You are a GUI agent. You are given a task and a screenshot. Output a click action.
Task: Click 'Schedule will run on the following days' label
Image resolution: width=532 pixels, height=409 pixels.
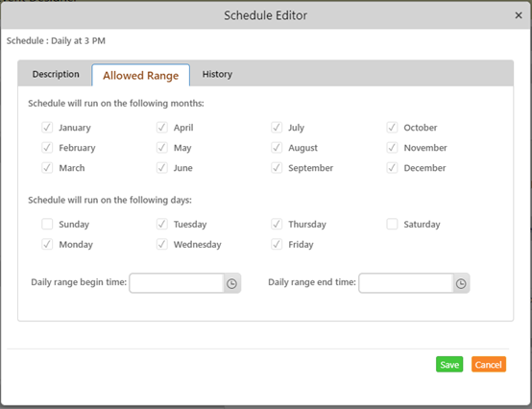click(x=109, y=200)
